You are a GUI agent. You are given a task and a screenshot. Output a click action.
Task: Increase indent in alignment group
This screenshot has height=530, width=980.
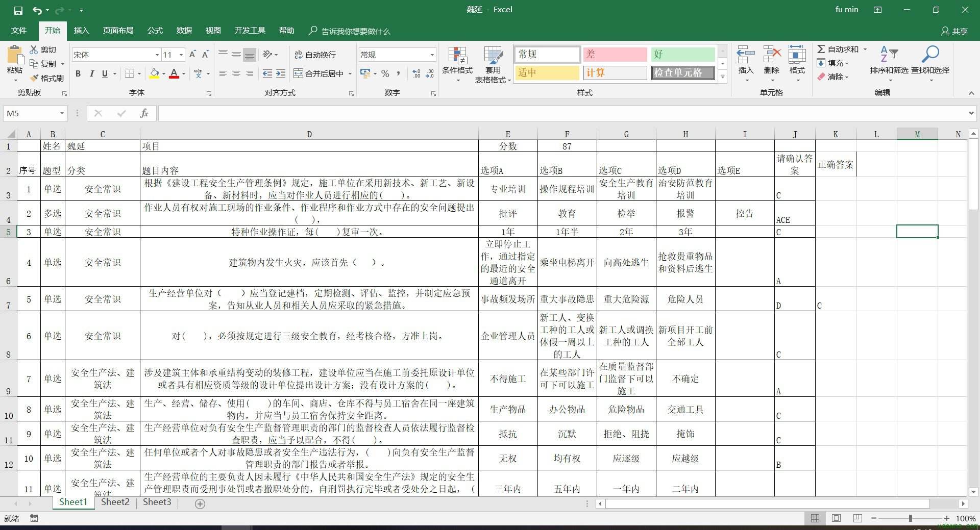pyautogui.click(x=280, y=73)
